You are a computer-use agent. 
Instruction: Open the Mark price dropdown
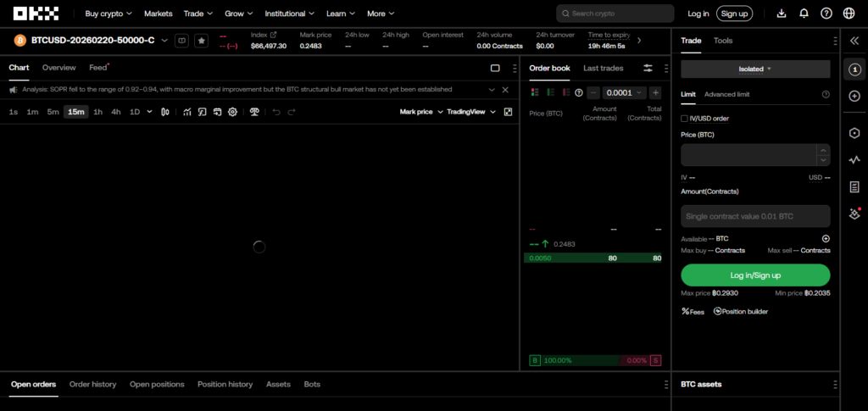coord(421,112)
